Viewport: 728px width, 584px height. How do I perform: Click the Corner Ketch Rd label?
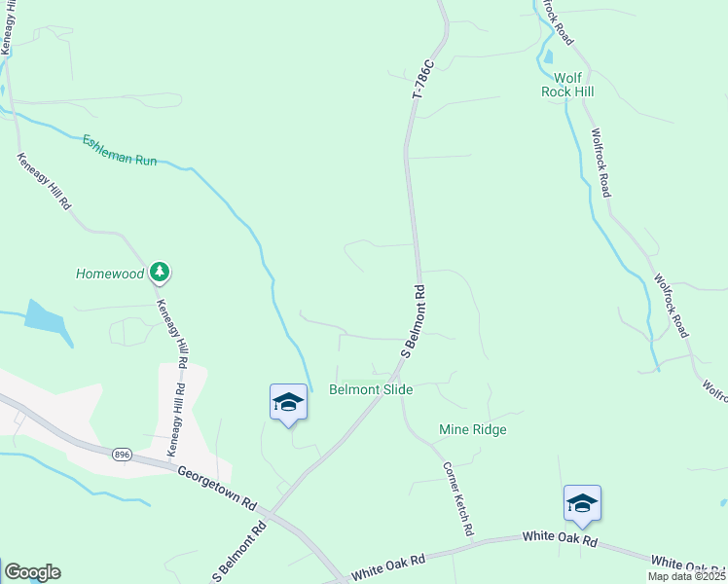458,498
